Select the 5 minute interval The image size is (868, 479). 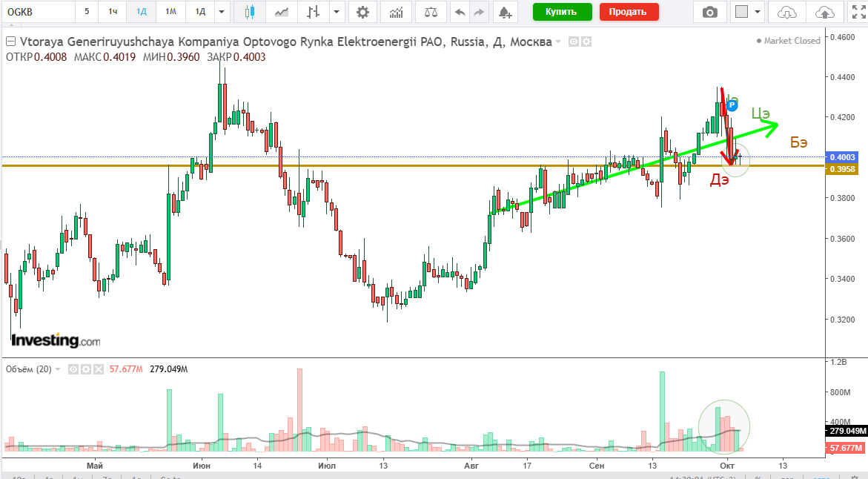[x=87, y=12]
